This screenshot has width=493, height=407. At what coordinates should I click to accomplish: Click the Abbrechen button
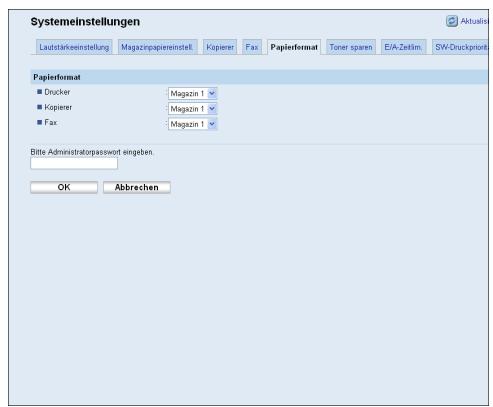[x=137, y=187]
